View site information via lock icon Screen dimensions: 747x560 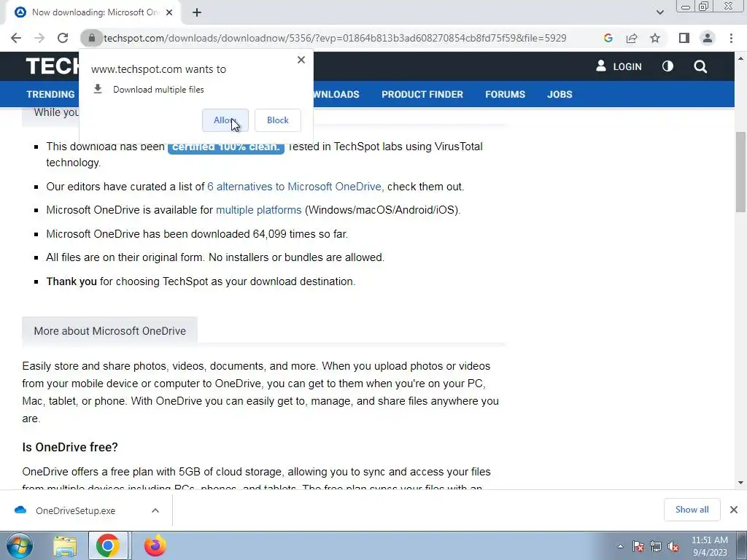[x=91, y=38]
